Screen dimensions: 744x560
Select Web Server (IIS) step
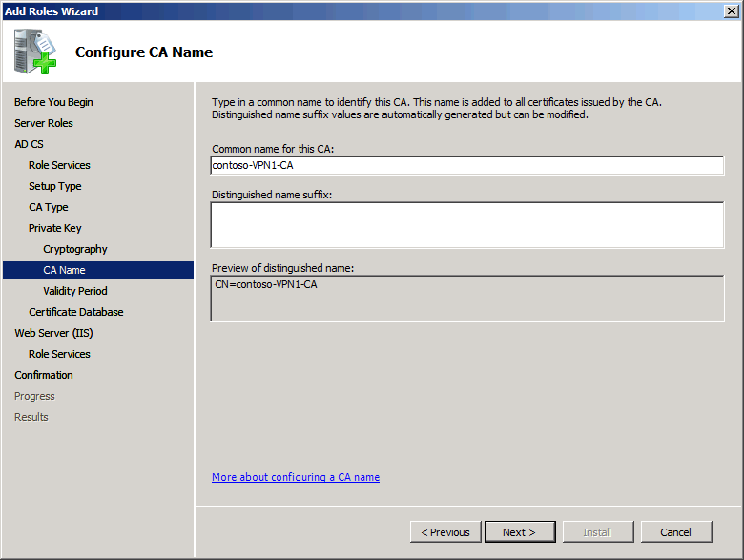[53, 333]
